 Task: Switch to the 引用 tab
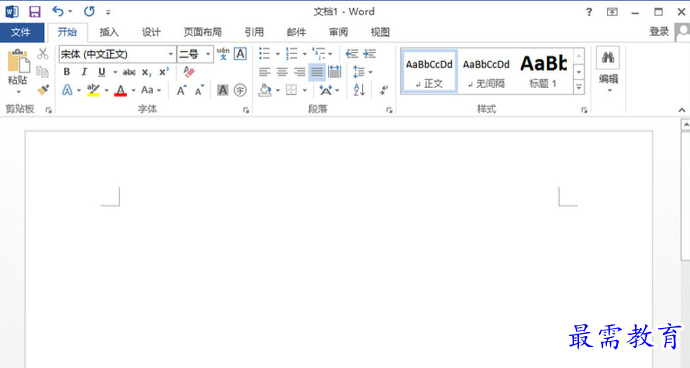point(254,32)
